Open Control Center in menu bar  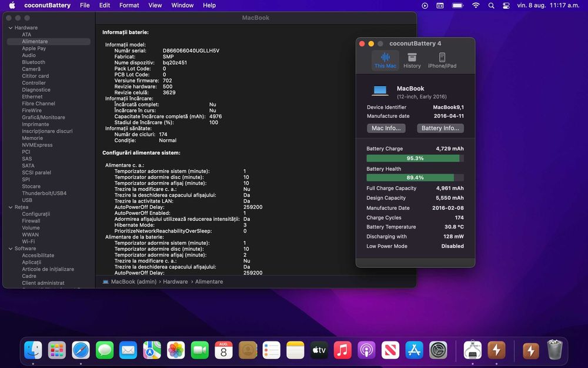coord(506,5)
